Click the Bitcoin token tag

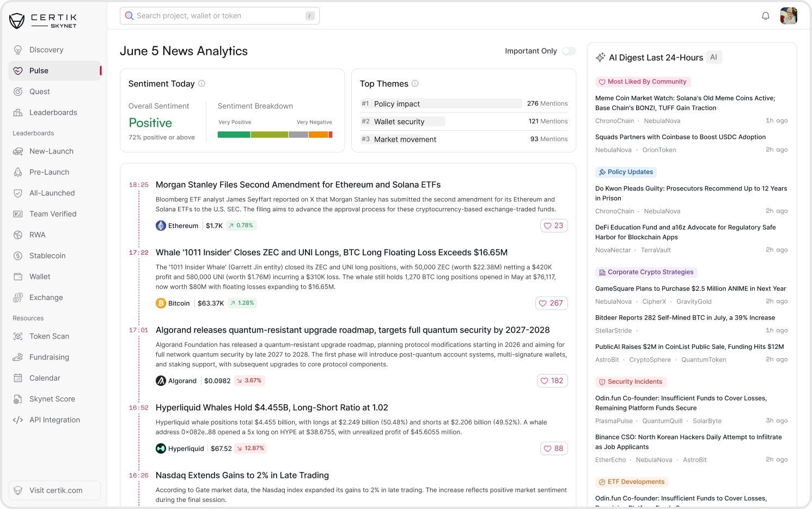(173, 303)
